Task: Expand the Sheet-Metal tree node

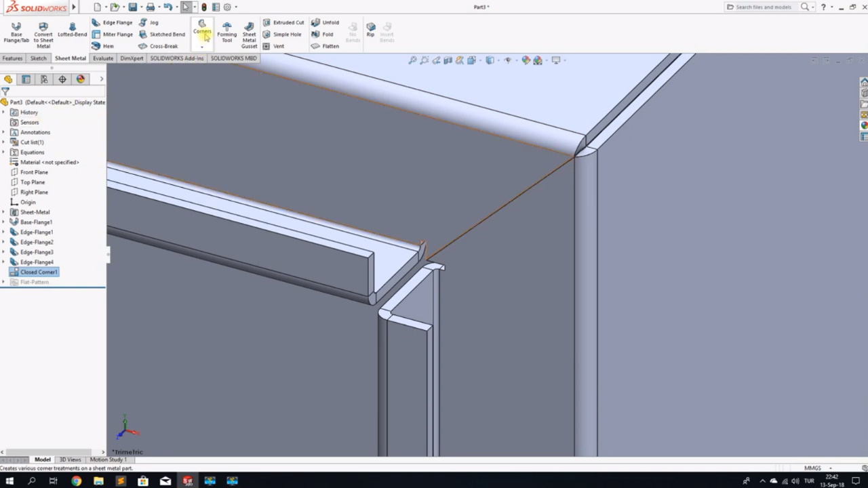Action: (x=5, y=211)
